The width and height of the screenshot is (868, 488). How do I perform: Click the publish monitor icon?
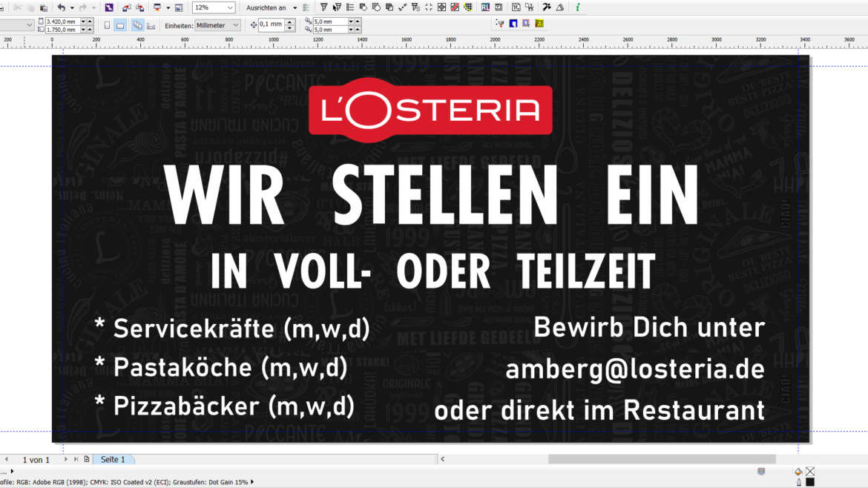click(157, 7)
